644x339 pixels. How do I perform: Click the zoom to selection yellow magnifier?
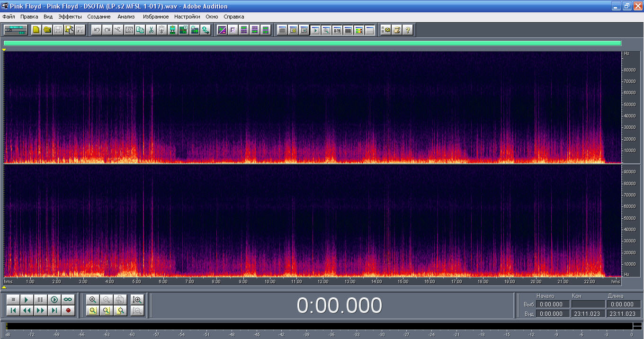point(93,311)
